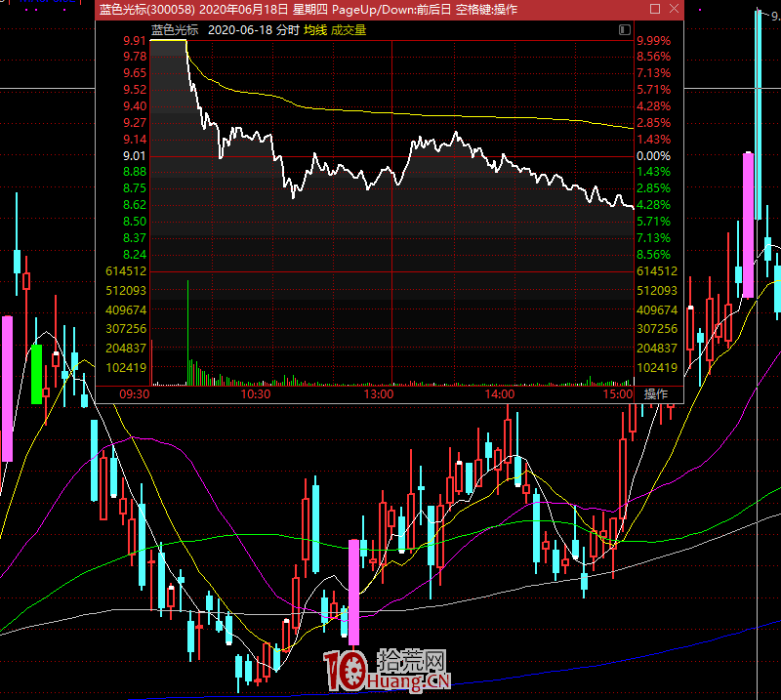Image resolution: width=781 pixels, height=700 pixels.
Task: Click the 09:30 time axis label
Action: pyautogui.click(x=135, y=394)
